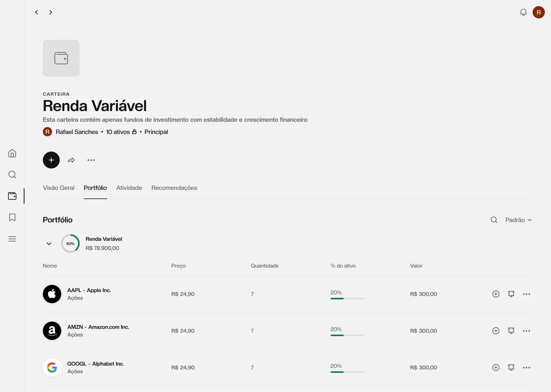Click the Rafael Sanches owner link

click(x=77, y=132)
